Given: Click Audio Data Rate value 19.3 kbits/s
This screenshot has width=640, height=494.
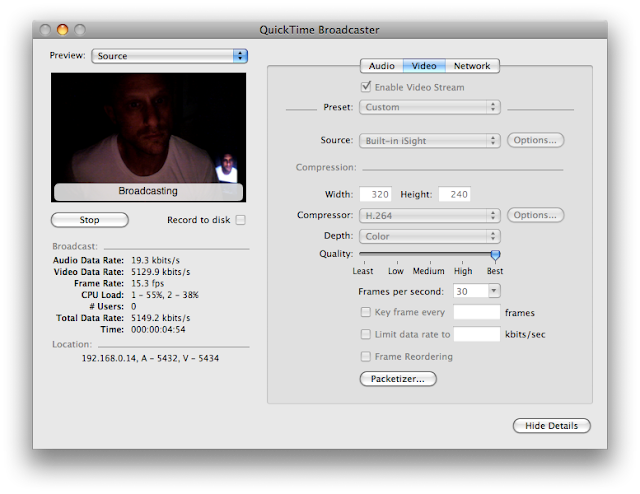Looking at the screenshot, I should click(155, 260).
